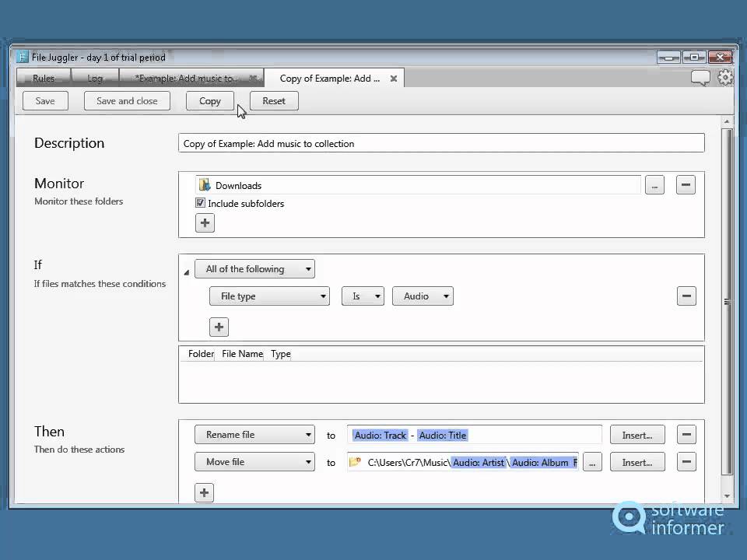747x560 pixels.
Task: Click Insert for Rename file action
Action: 637,435
